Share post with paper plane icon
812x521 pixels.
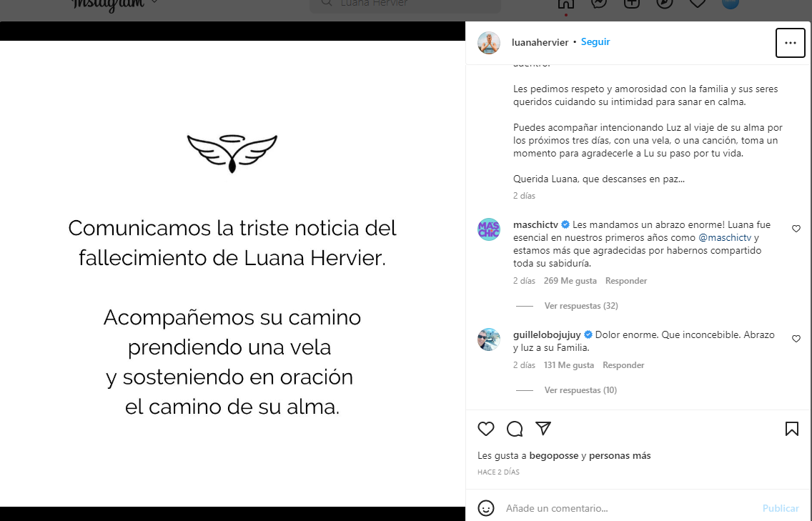(543, 428)
